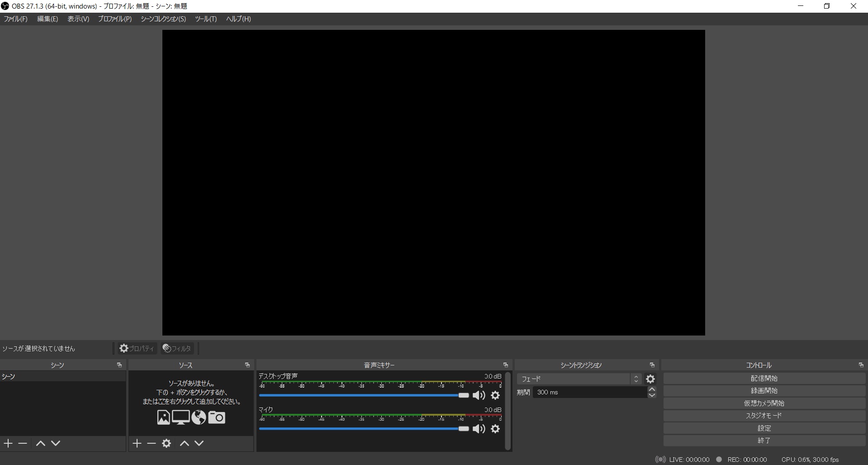Open デスクトップ音声 audio settings gear

pyautogui.click(x=495, y=395)
